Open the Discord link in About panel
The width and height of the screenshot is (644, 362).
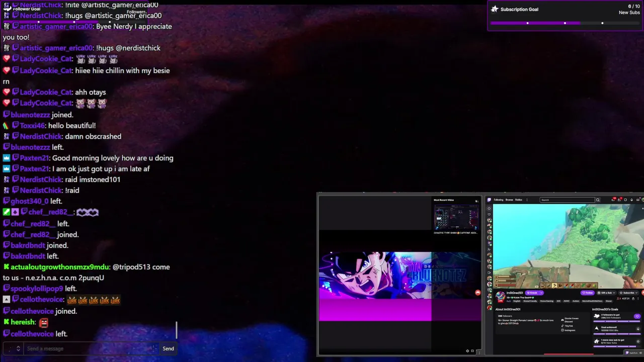point(570,320)
